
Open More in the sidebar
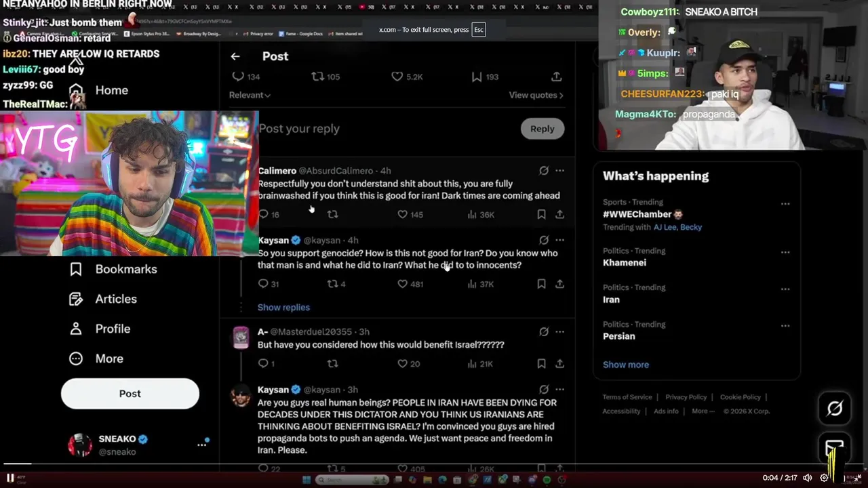click(96, 359)
